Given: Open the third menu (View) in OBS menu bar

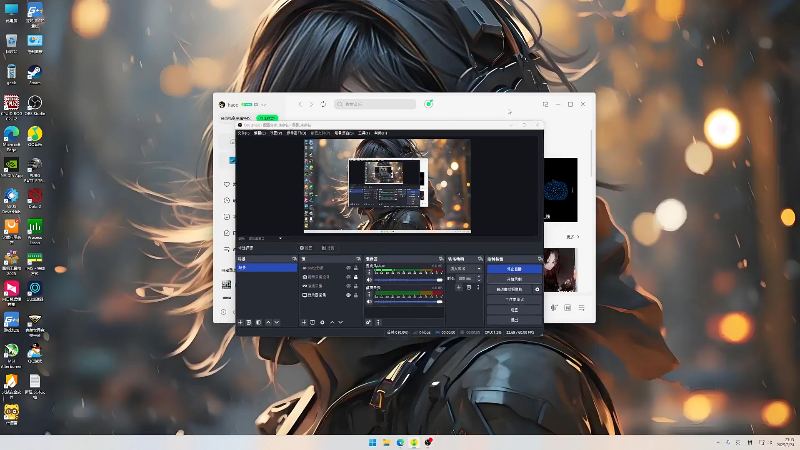Looking at the screenshot, I should (276, 133).
